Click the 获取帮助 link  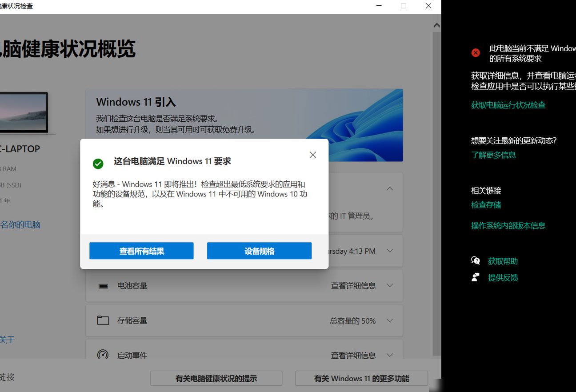503,261
